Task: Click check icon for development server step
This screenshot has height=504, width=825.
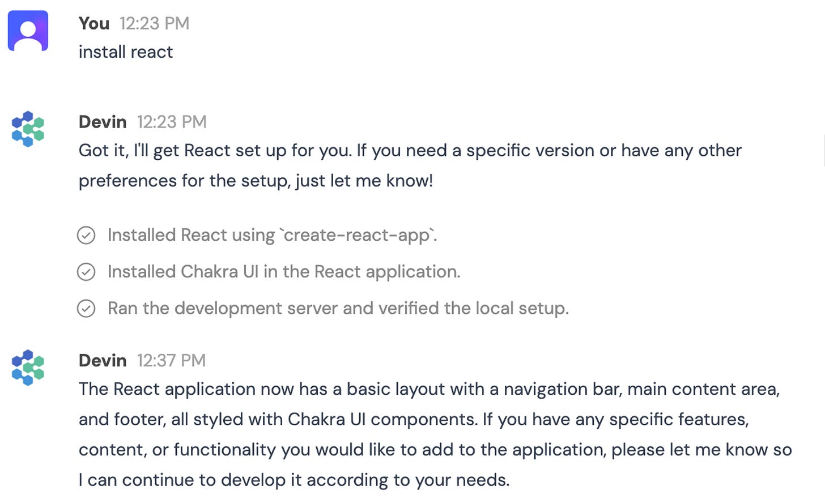Action: [86, 309]
